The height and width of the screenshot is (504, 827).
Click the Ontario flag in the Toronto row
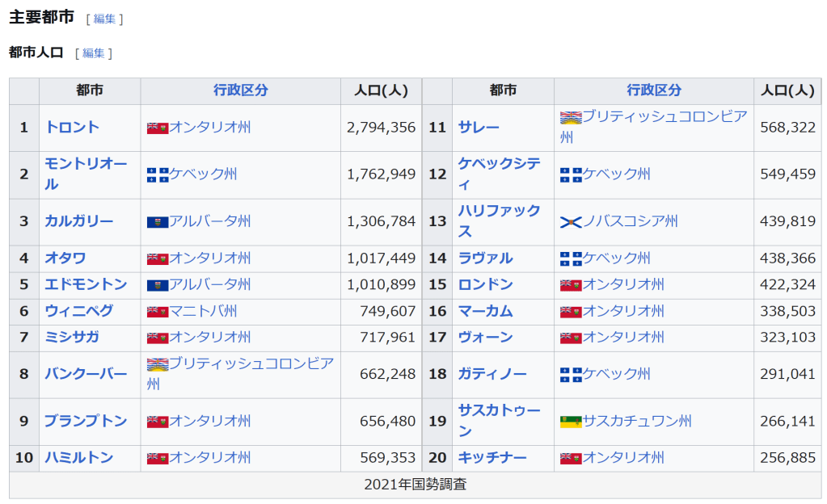(157, 128)
